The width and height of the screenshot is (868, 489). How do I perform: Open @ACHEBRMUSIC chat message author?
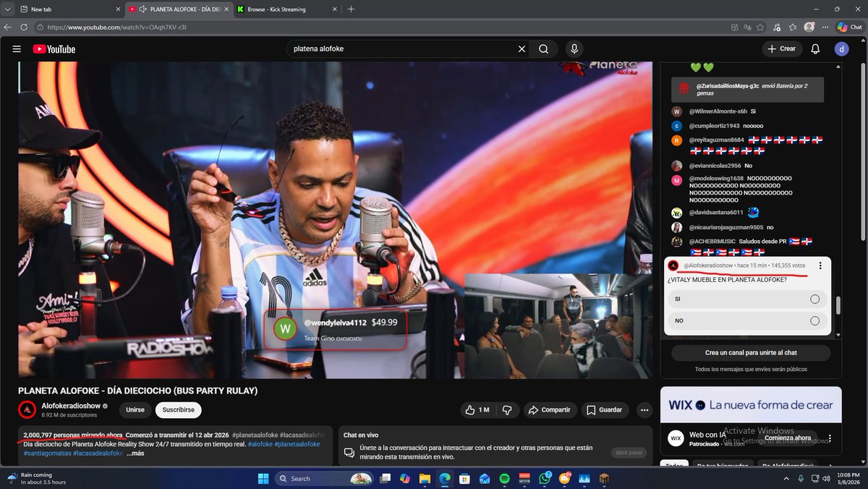[x=712, y=241]
